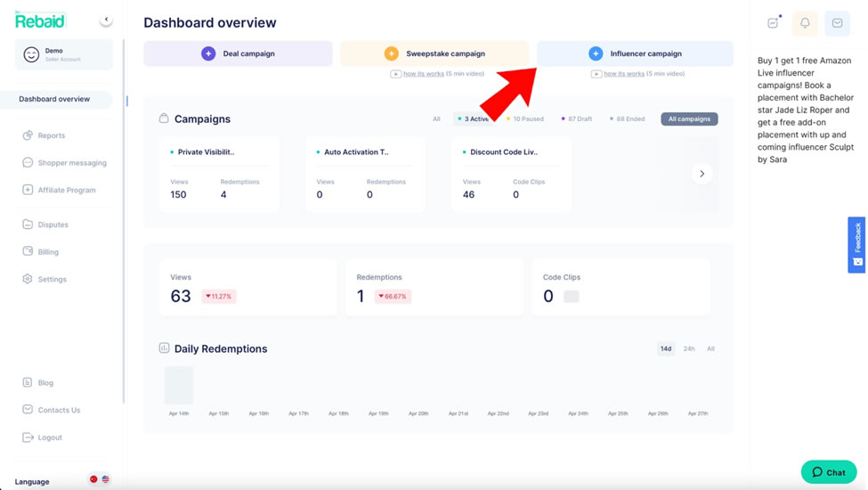The image size is (868, 490).
Task: Click the Logout icon
Action: point(27,437)
